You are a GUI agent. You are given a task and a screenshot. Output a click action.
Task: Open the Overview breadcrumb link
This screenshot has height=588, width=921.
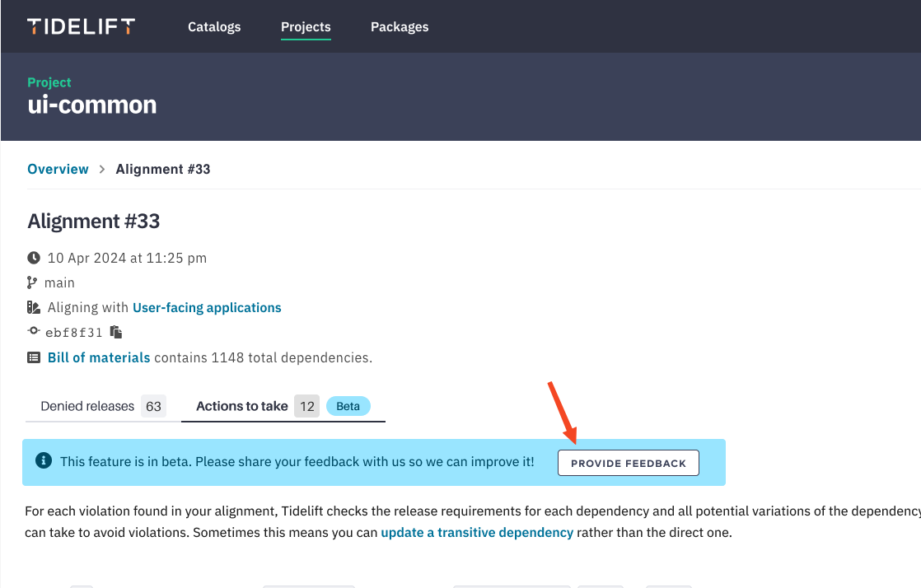pos(58,169)
